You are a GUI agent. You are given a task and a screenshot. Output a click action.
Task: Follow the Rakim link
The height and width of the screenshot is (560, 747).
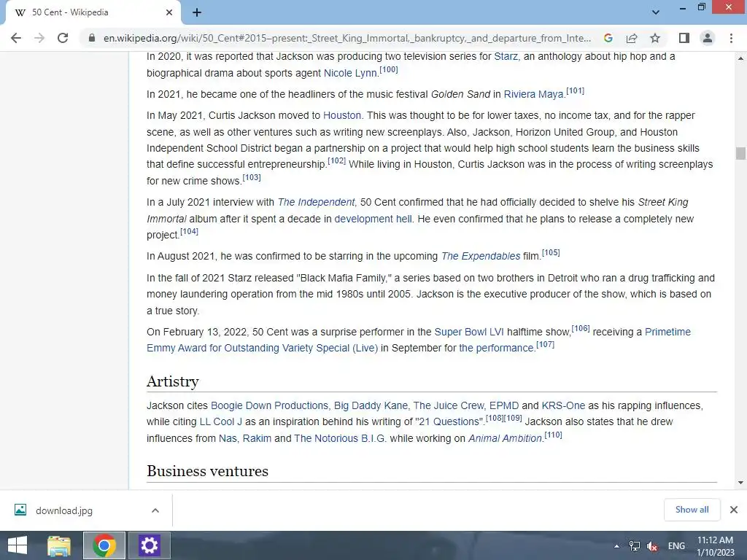coord(257,438)
